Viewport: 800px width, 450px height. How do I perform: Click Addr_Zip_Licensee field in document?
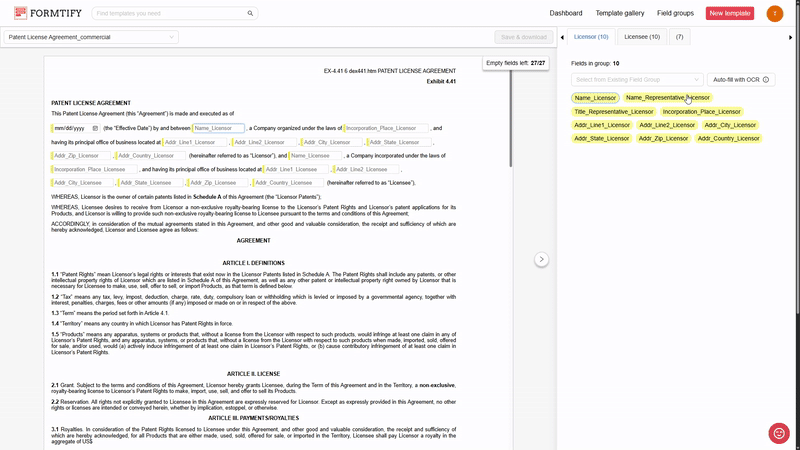tap(218, 183)
